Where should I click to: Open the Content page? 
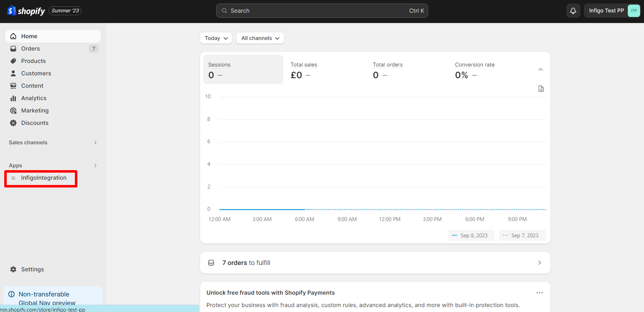tap(53, 86)
